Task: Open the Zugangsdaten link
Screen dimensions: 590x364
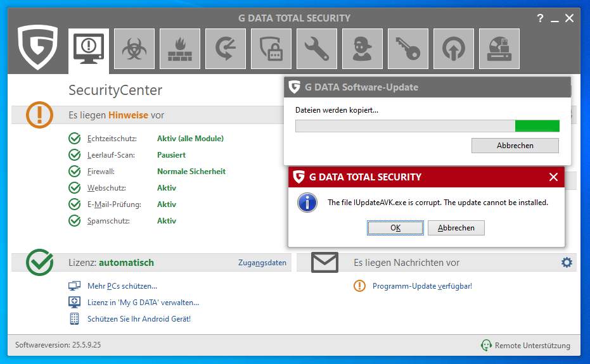Action: 262,263
